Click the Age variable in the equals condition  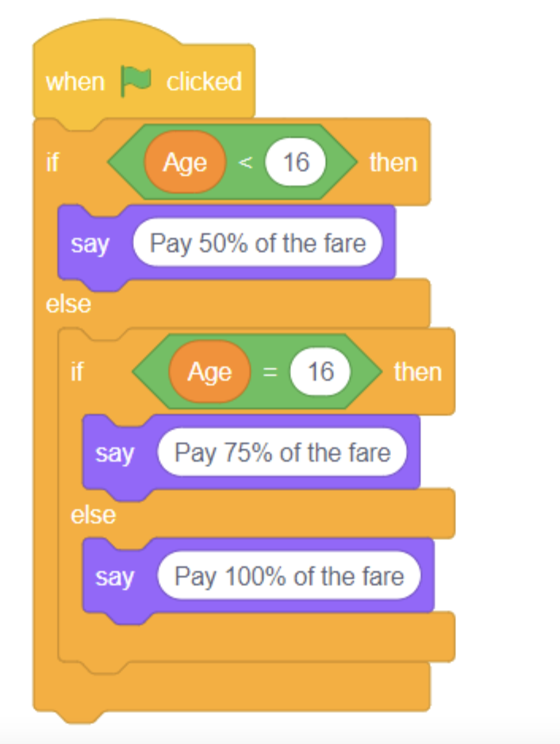tap(209, 372)
